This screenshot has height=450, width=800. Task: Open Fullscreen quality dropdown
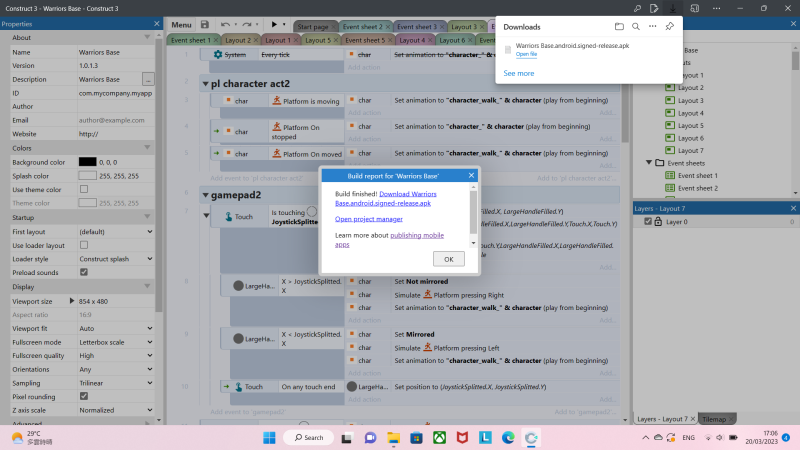[x=115, y=356]
